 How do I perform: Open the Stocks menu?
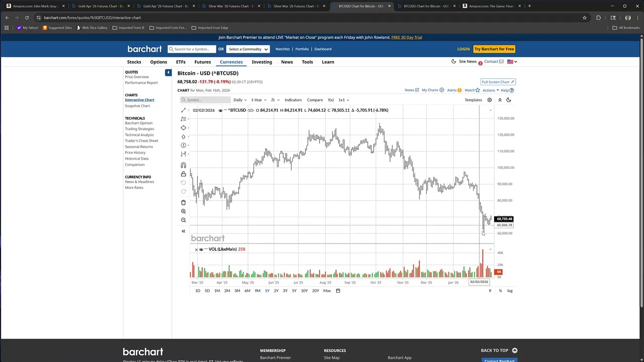134,62
